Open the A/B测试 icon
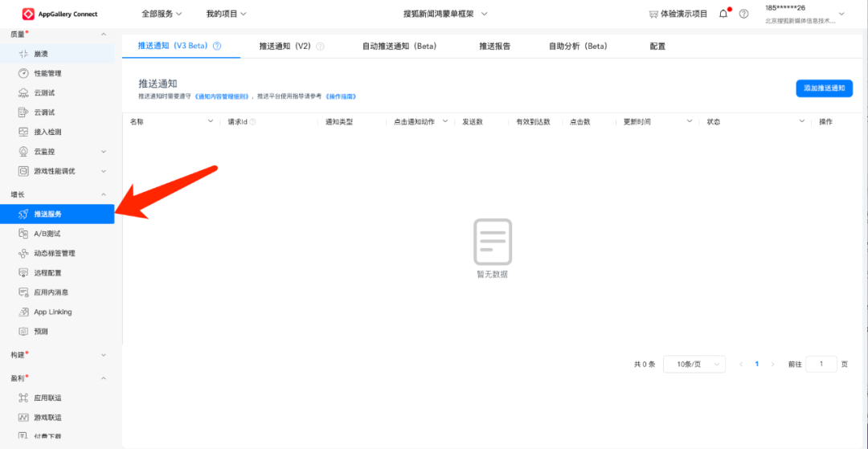Screen dimensions: 868x449 (23, 234)
